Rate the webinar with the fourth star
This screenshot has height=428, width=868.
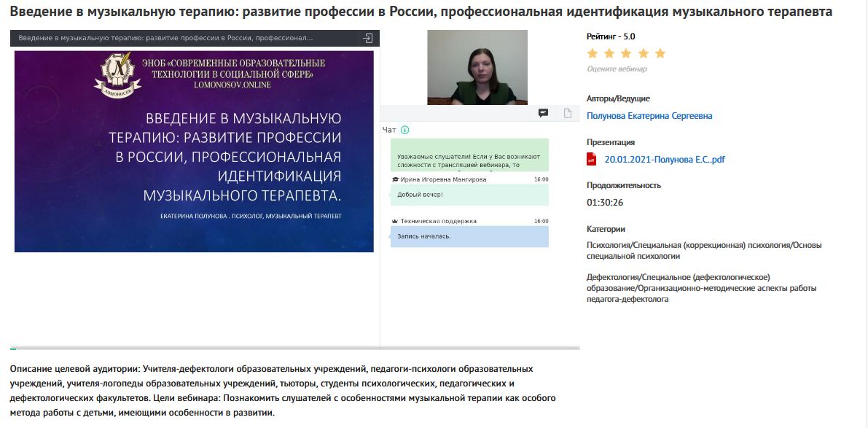pyautogui.click(x=643, y=53)
